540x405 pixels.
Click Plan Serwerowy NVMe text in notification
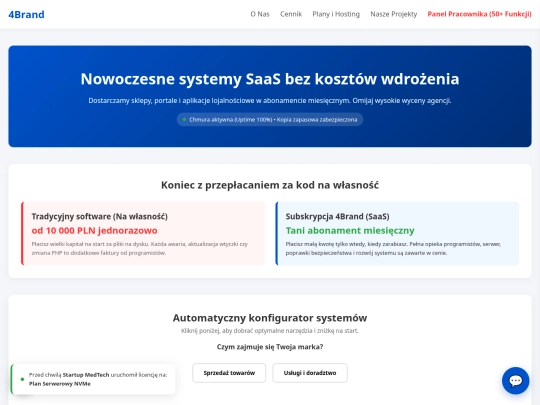coord(60,384)
